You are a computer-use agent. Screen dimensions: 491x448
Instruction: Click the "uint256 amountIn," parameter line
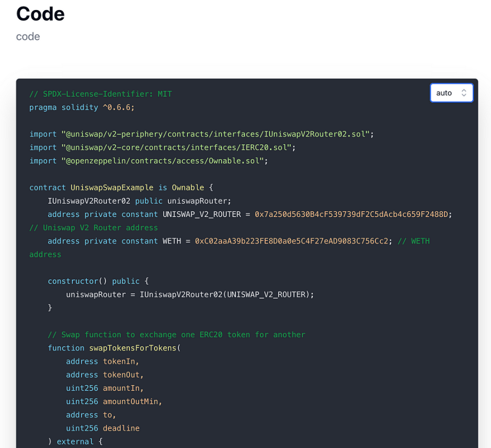point(104,388)
